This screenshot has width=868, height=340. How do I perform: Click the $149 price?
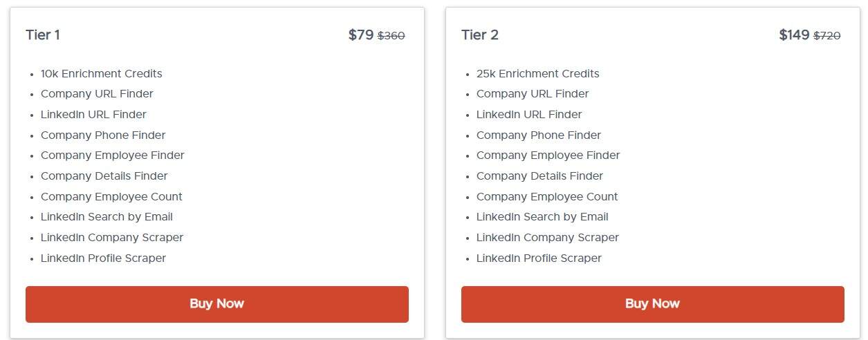794,35
